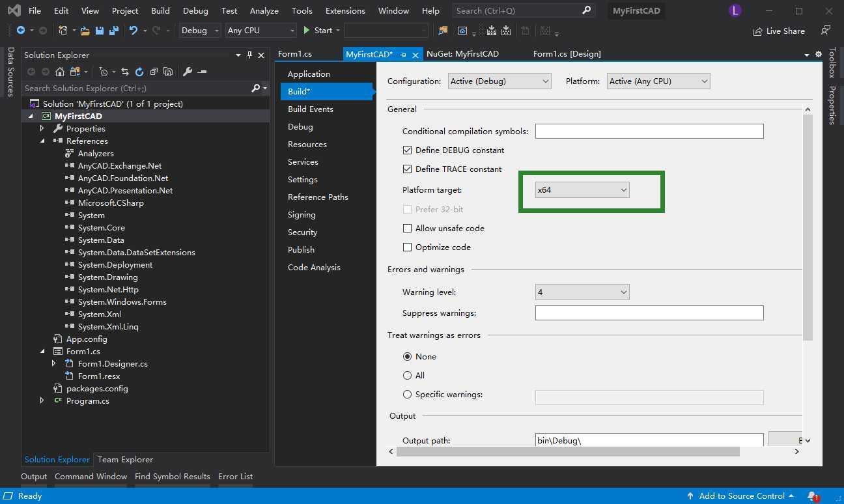This screenshot has height=504, width=844.
Task: Click the Open File folder icon
Action: 85,31
